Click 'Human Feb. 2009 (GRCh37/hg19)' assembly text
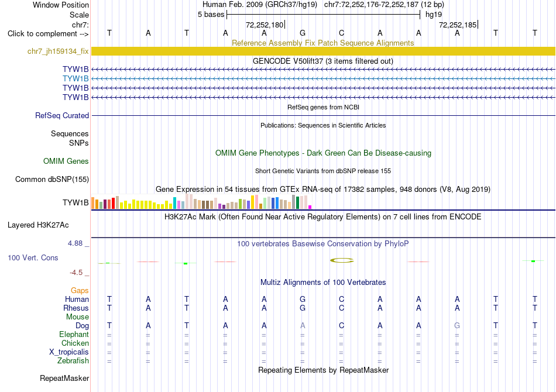556x392 pixels. click(x=260, y=5)
